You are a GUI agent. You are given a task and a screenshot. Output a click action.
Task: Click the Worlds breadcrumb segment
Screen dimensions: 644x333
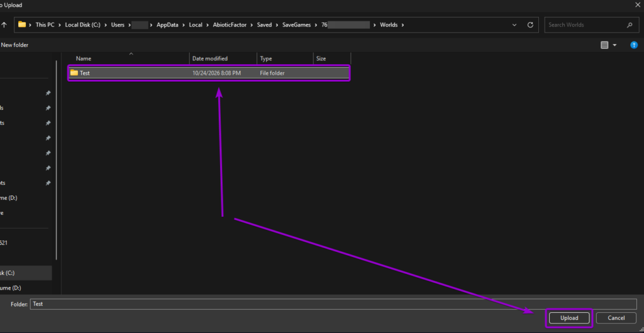click(389, 25)
